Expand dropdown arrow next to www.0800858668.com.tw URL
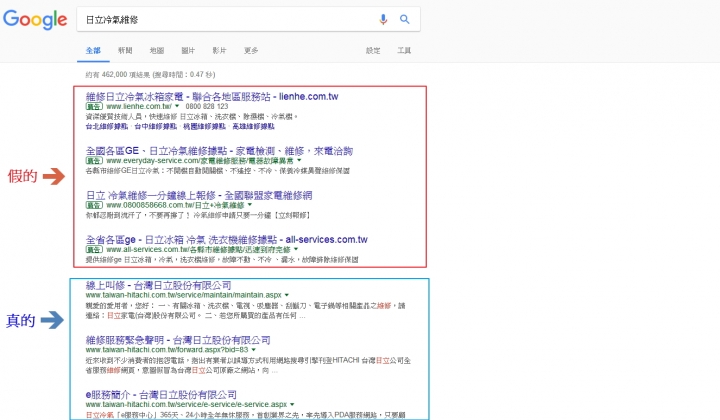This screenshot has height=420, width=720. pyautogui.click(x=250, y=205)
